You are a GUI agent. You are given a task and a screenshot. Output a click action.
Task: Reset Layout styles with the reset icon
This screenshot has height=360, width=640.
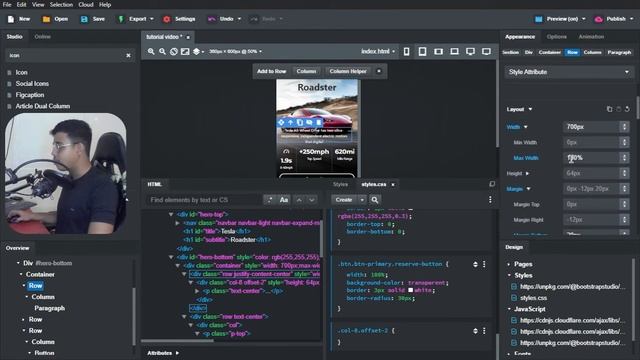(x=627, y=109)
